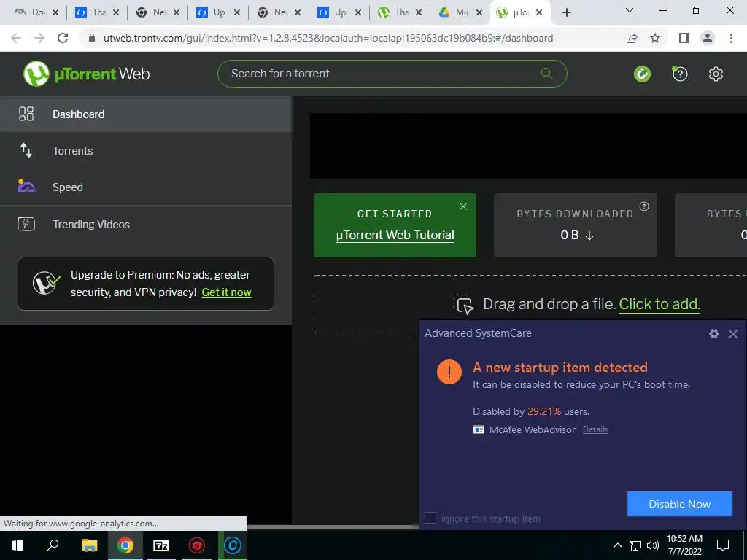Click the Trending Videos lightning icon

coord(26,224)
